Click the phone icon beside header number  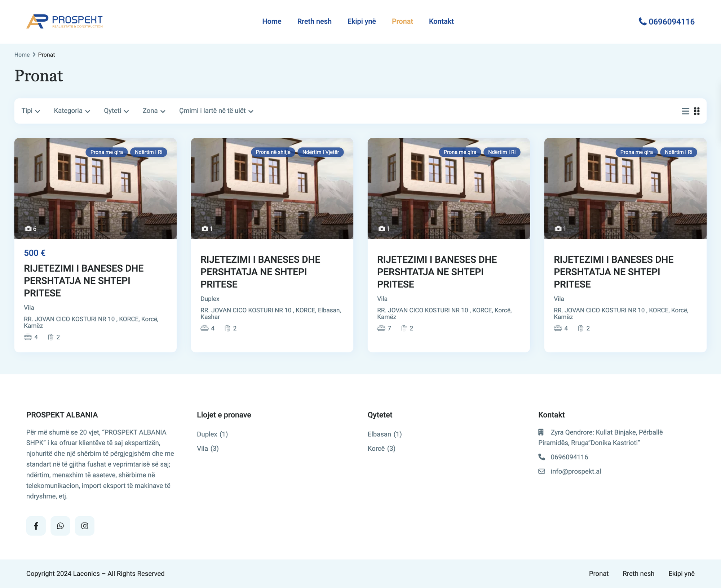[x=642, y=21]
